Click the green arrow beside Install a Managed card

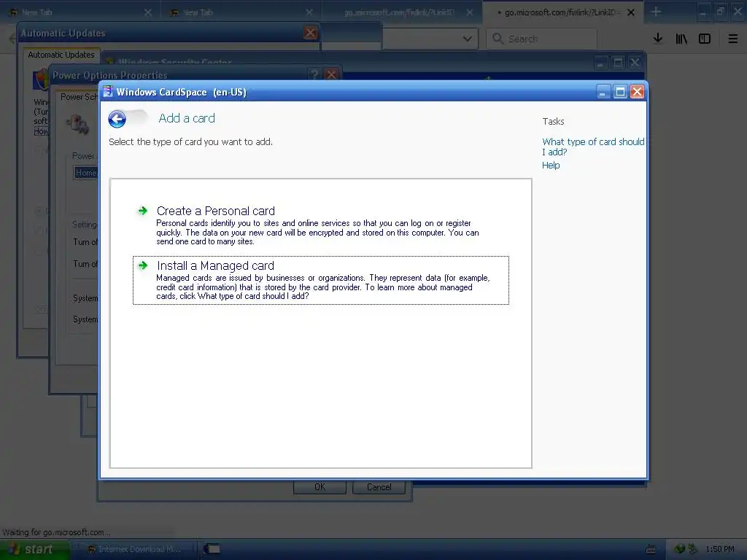click(142, 265)
